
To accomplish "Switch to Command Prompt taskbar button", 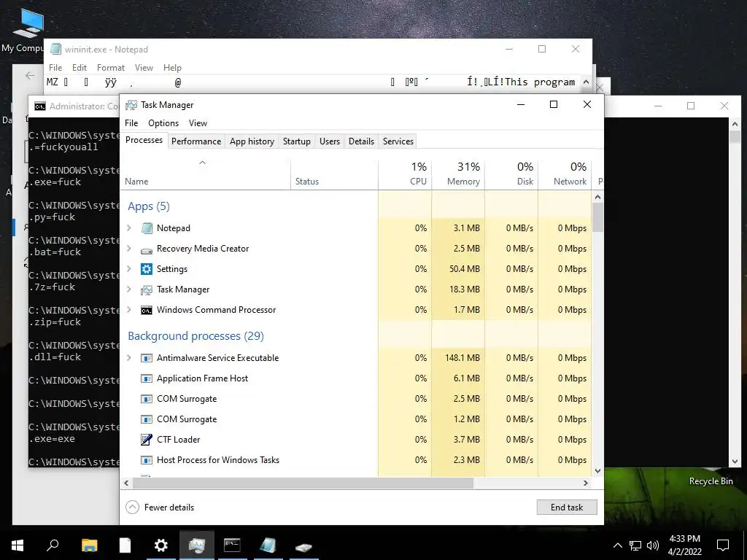I will tap(232, 545).
